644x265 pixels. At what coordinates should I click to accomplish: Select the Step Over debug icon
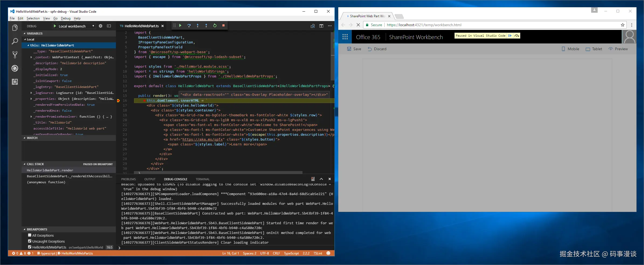coord(189,25)
